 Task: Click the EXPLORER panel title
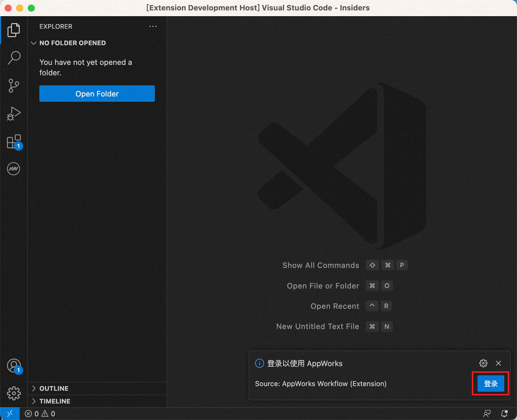pyautogui.click(x=56, y=26)
